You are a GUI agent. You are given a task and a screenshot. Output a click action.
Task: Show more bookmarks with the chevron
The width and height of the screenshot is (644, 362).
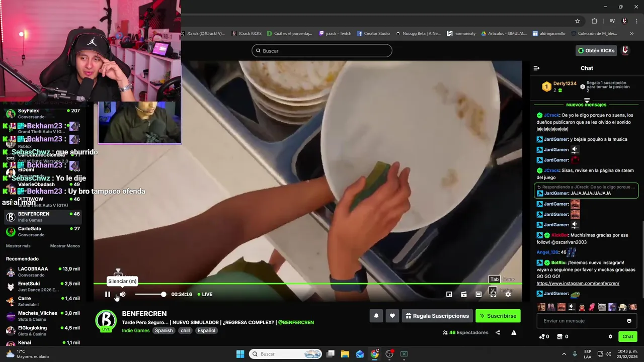click(x=632, y=34)
